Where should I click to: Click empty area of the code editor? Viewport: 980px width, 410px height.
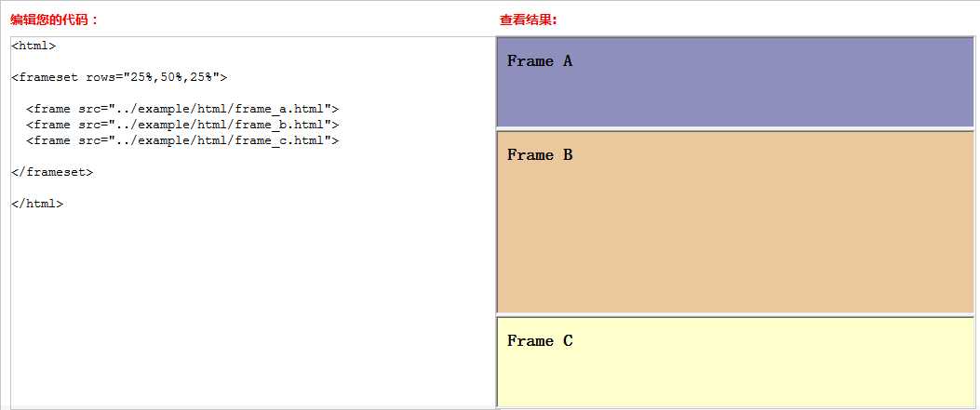[250, 306]
